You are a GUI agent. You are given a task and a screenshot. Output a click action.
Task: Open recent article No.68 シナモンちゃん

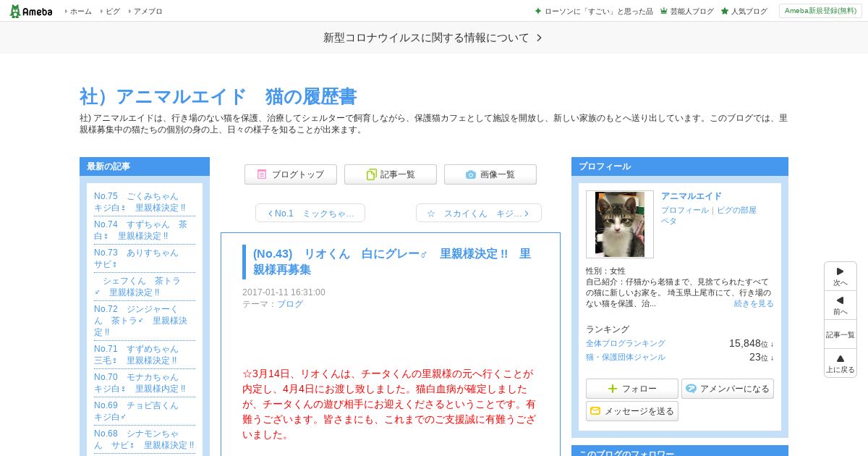pos(144,439)
